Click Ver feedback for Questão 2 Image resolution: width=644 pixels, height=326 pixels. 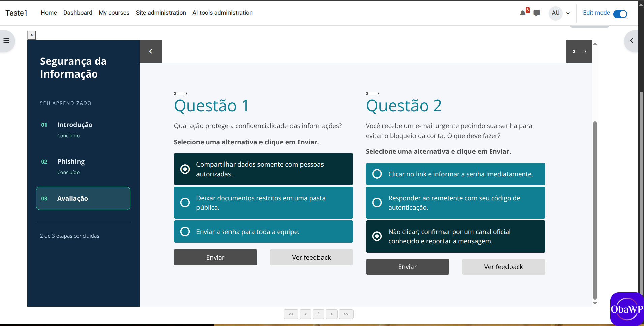pyautogui.click(x=503, y=267)
